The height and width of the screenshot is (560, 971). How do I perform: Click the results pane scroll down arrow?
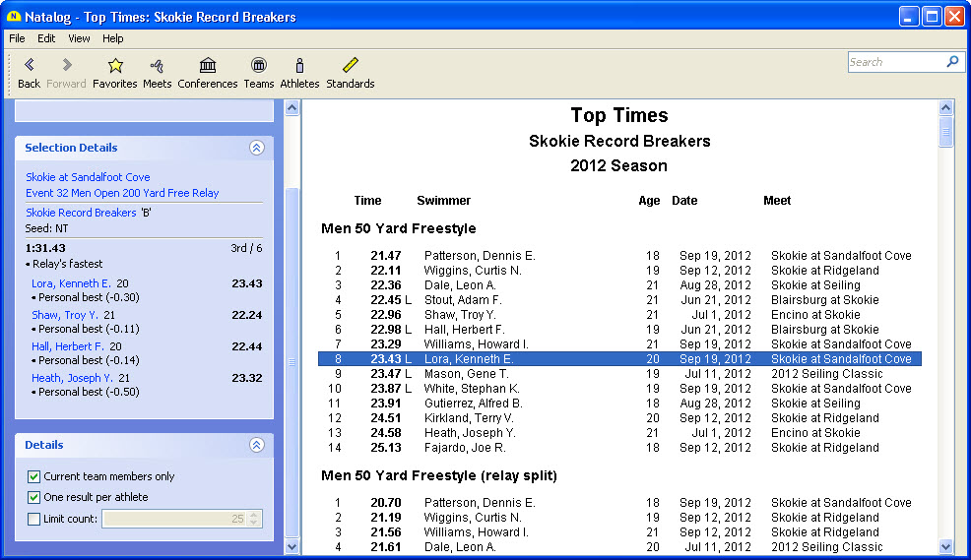tap(946, 546)
